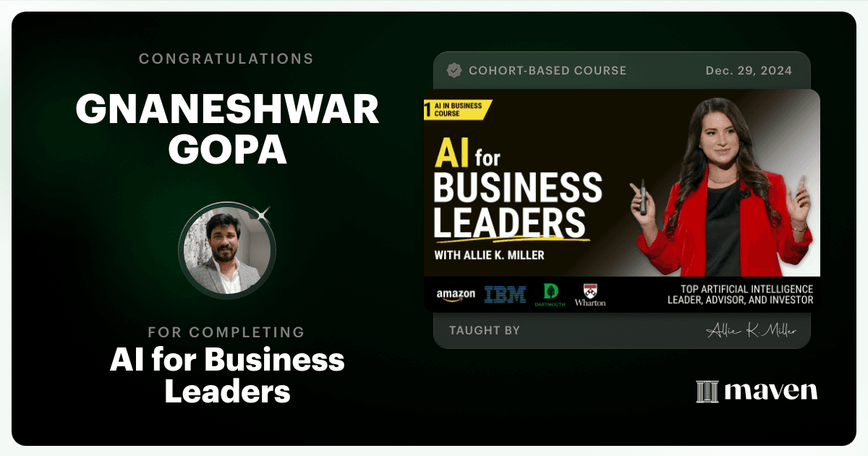868x456 pixels.
Task: Click the Allie K. Miller signature
Action: (x=752, y=331)
